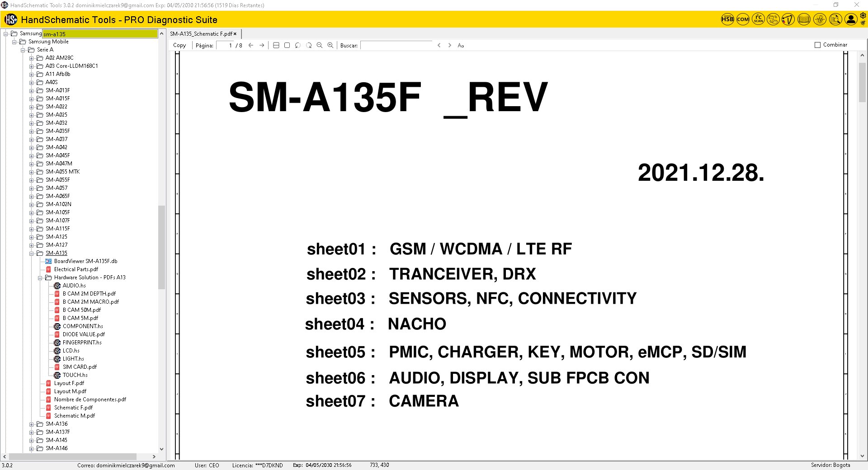This screenshot has width=868, height=470.
Task: Open AUDIO.hs solution file
Action: tap(74, 286)
